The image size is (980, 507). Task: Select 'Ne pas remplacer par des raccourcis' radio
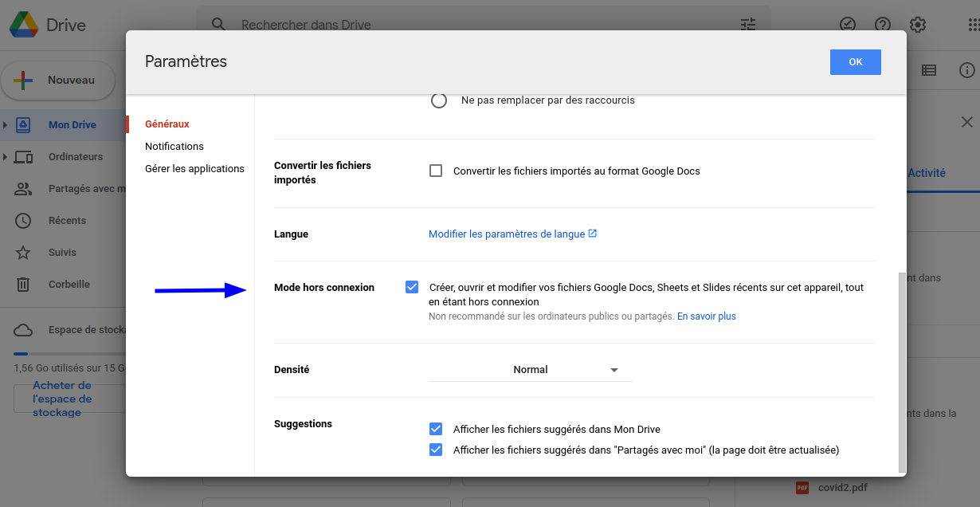point(438,101)
